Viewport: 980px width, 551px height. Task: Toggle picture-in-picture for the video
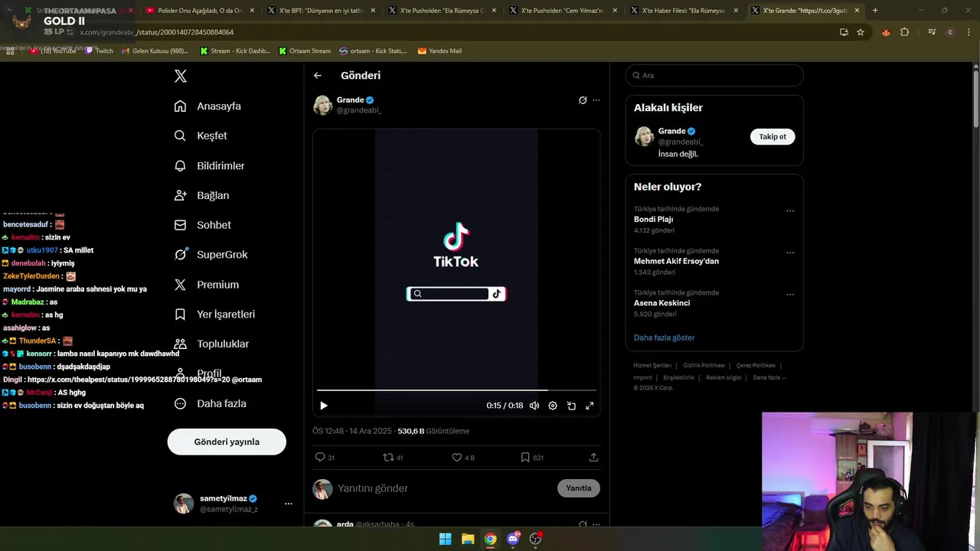coord(571,406)
